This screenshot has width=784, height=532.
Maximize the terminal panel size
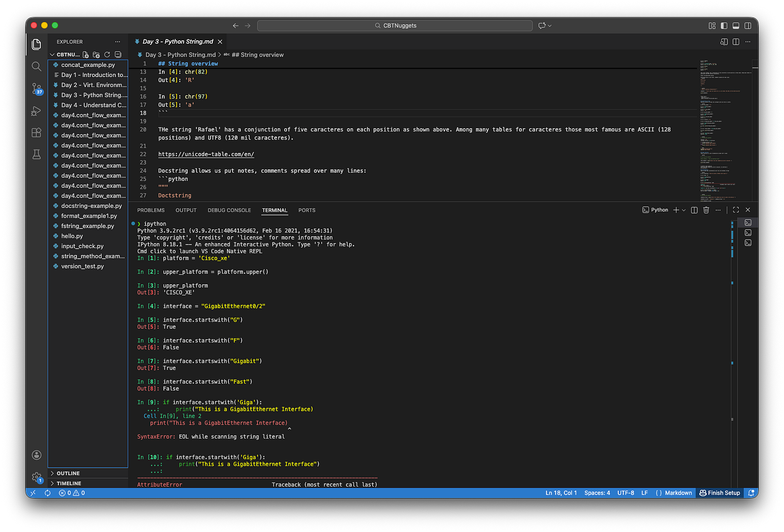pyautogui.click(x=736, y=210)
